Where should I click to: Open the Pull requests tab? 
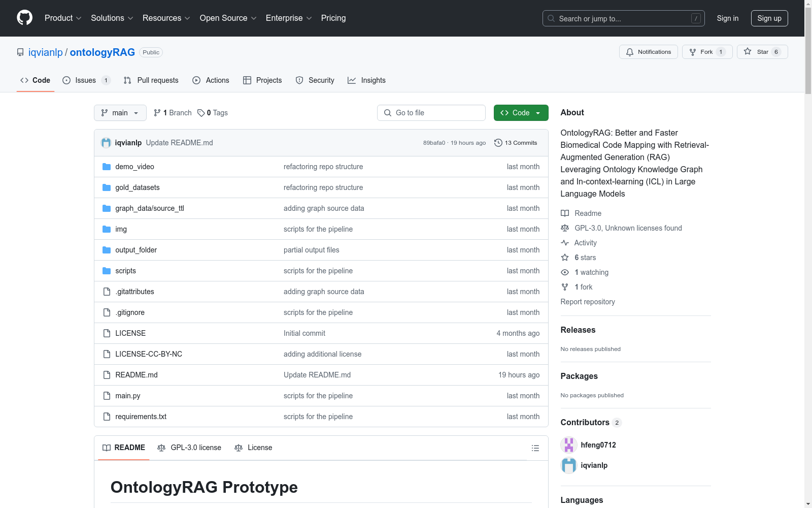click(151, 80)
